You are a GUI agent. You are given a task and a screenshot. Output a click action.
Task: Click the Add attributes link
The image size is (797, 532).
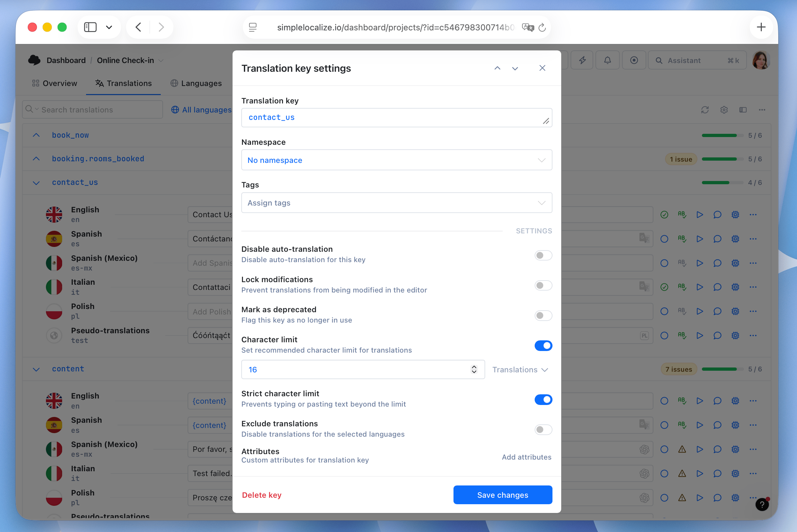pyautogui.click(x=526, y=457)
